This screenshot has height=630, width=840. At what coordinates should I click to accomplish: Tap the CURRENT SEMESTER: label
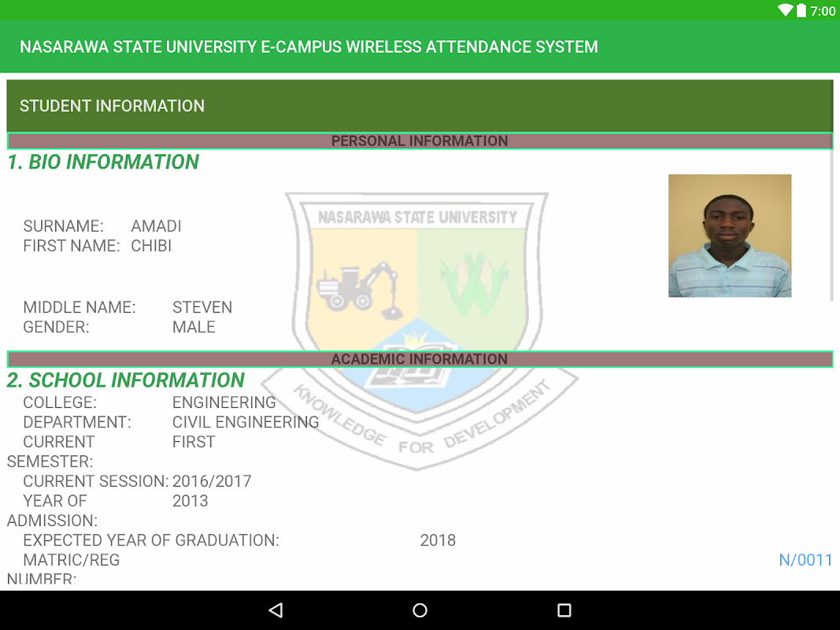click(51, 451)
